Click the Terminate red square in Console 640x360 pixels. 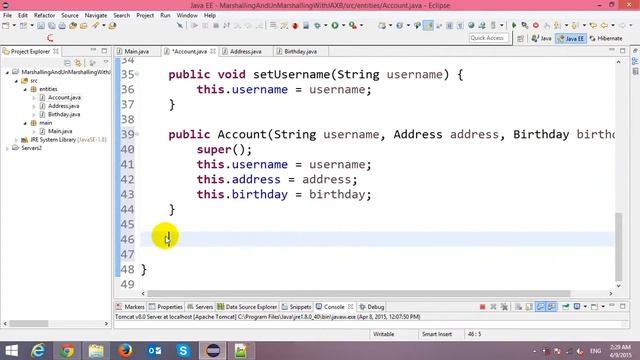click(482, 307)
